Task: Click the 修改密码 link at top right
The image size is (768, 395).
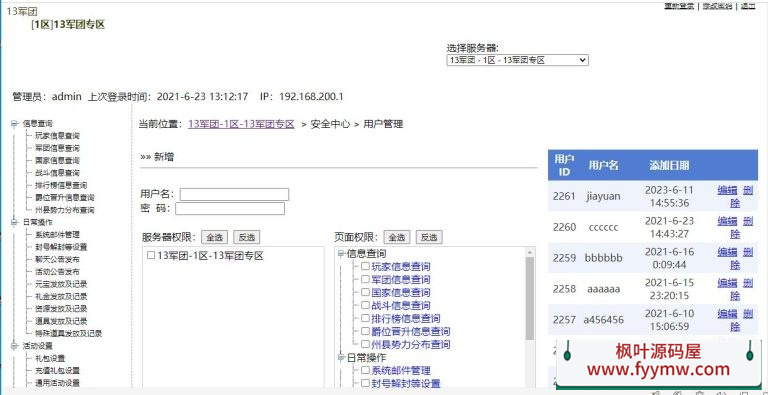Action: [x=718, y=6]
